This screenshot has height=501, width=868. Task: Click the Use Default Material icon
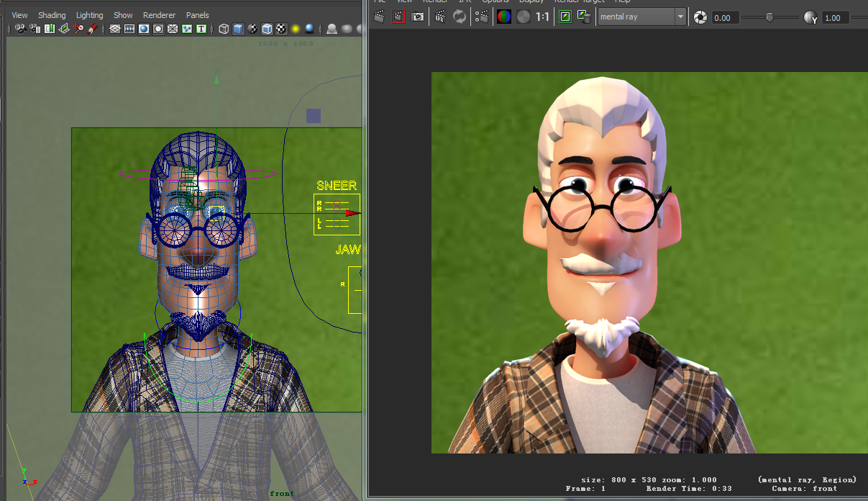click(252, 29)
